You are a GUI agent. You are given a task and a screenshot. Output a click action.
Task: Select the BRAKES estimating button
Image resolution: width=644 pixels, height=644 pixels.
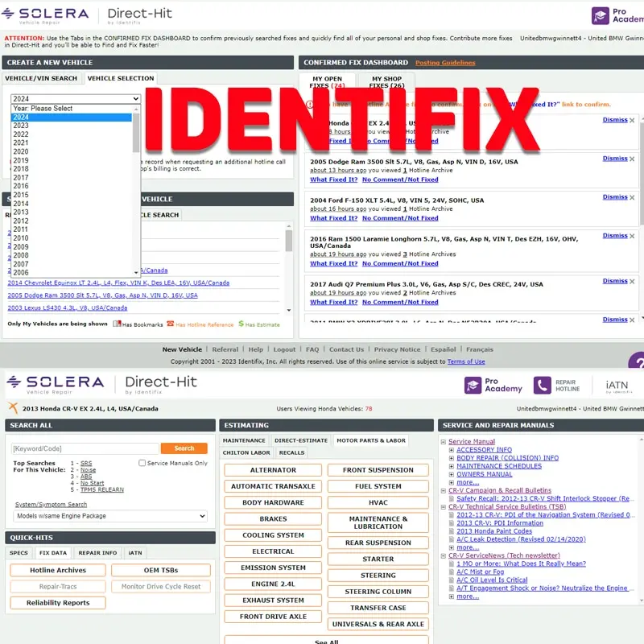(273, 518)
